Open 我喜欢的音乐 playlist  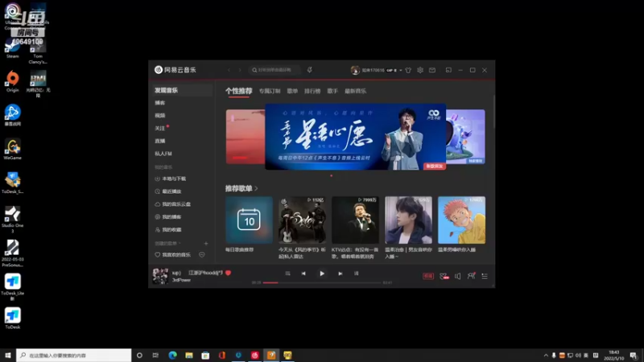[173, 255]
